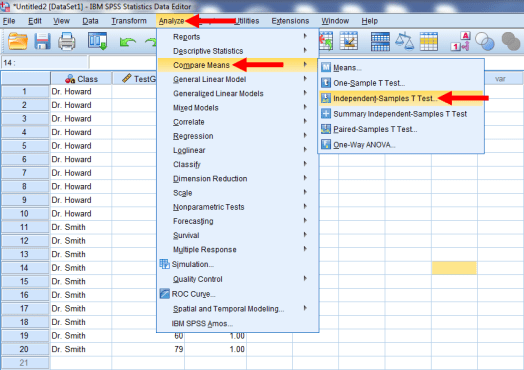Expand Spatial and Temporal Modeling submenu

pyautogui.click(x=237, y=309)
